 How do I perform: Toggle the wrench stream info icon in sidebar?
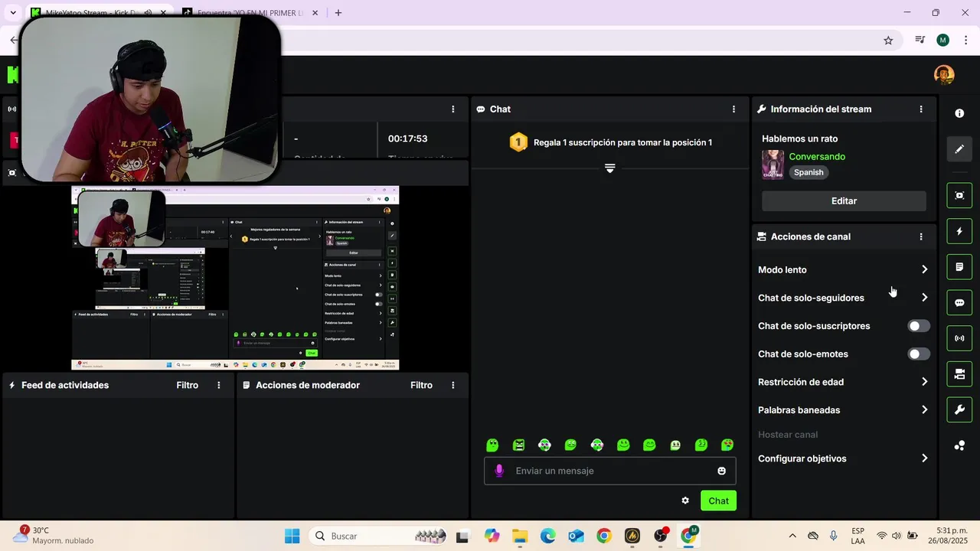pyautogui.click(x=959, y=409)
